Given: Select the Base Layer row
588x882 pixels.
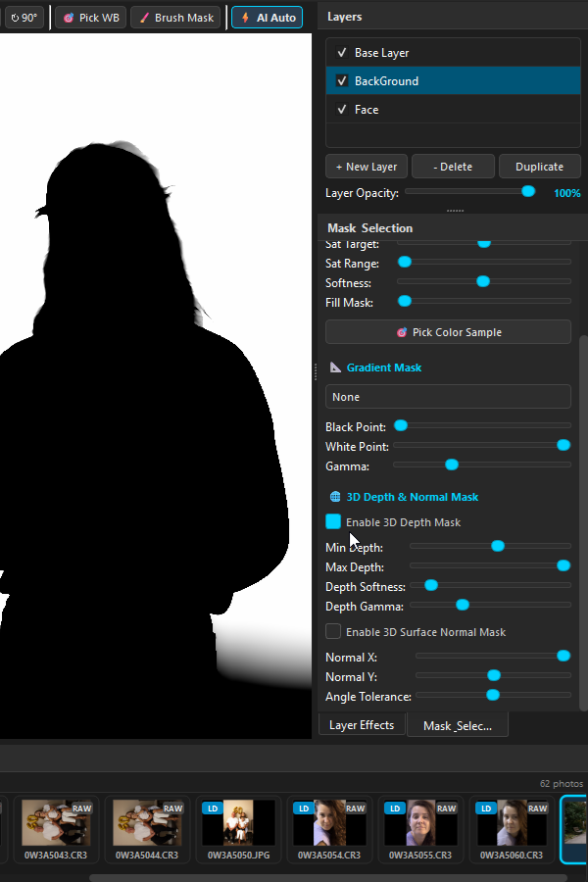Looking at the screenshot, I should (453, 52).
